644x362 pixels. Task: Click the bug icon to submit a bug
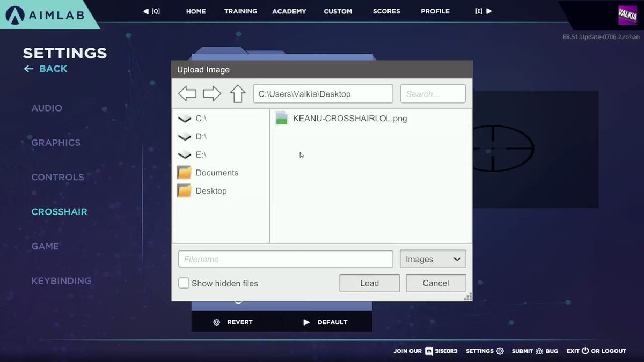click(x=539, y=351)
